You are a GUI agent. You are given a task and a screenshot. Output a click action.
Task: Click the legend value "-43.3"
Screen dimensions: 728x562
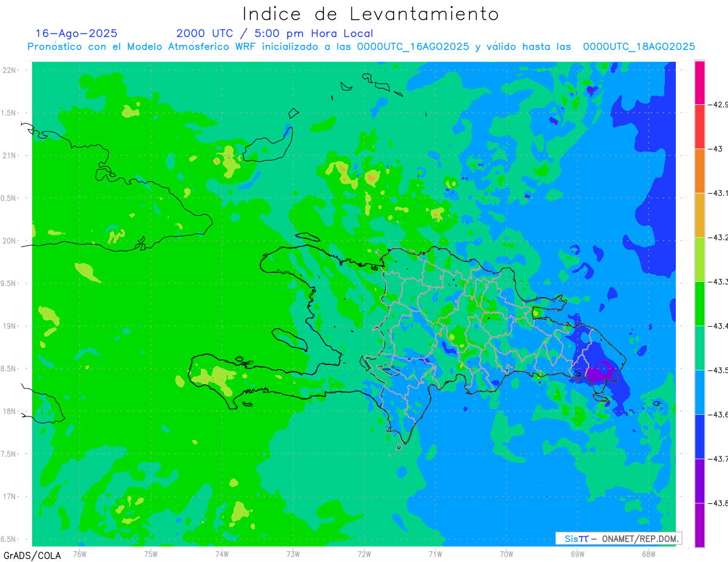tap(718, 281)
